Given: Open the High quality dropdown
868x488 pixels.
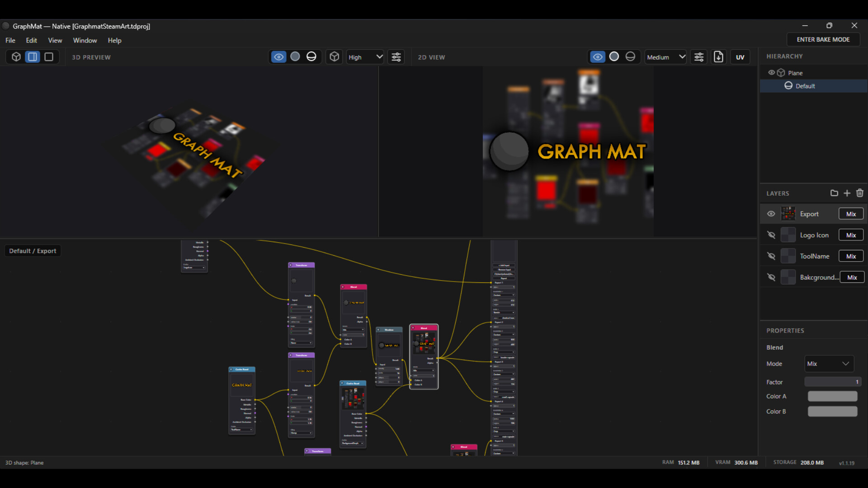Looking at the screenshot, I should (365, 57).
